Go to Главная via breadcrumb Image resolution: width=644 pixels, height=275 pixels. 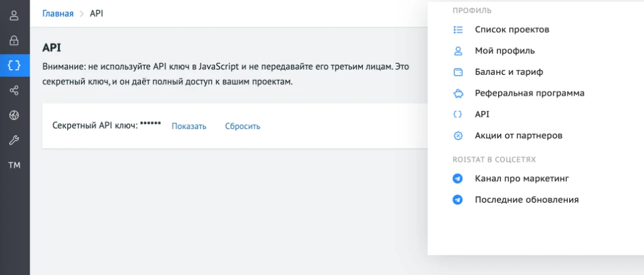click(x=58, y=13)
